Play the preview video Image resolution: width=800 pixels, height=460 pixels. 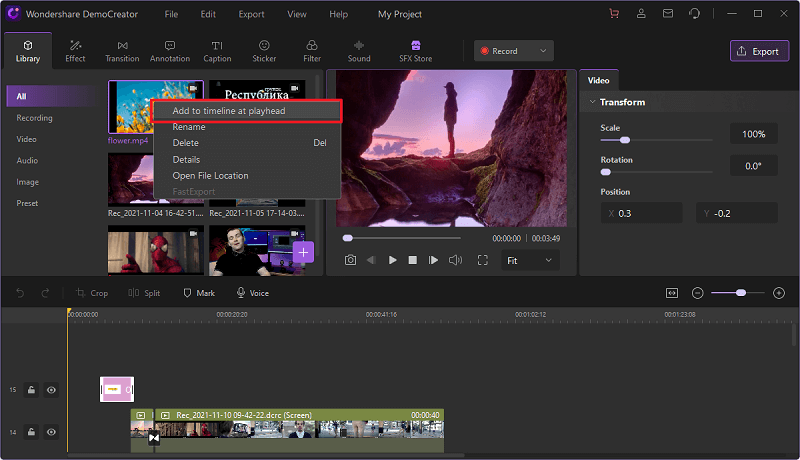(x=392, y=260)
